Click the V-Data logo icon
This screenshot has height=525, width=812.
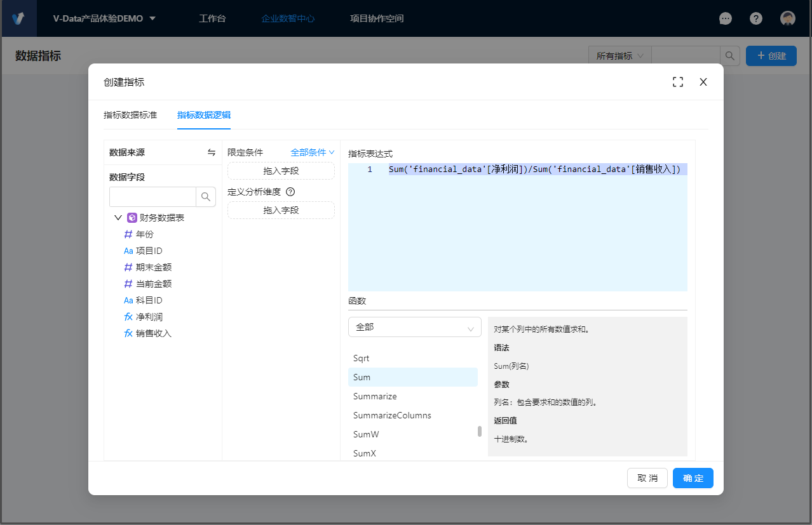point(18,18)
